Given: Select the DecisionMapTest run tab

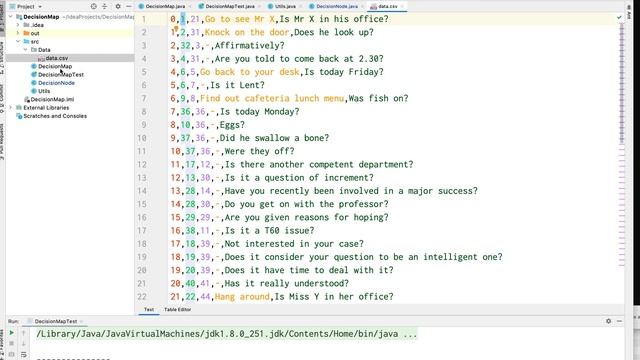Looking at the screenshot, I should [x=56, y=321].
